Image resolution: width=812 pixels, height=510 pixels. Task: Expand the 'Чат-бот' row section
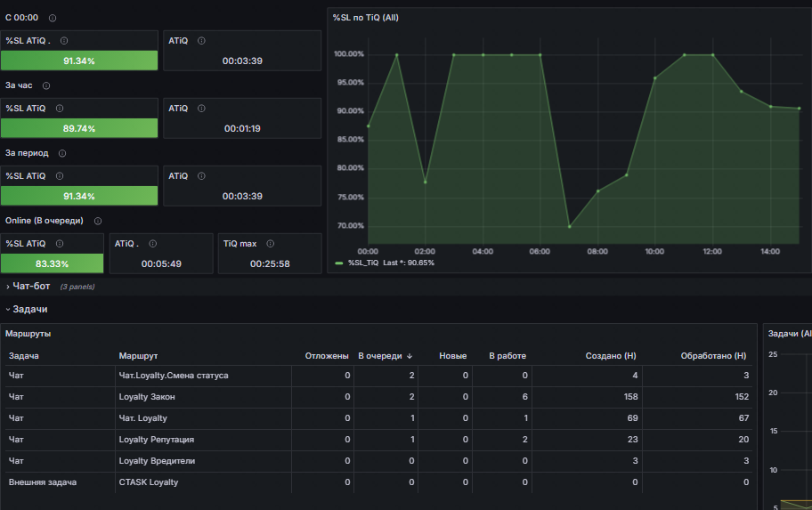click(x=31, y=287)
